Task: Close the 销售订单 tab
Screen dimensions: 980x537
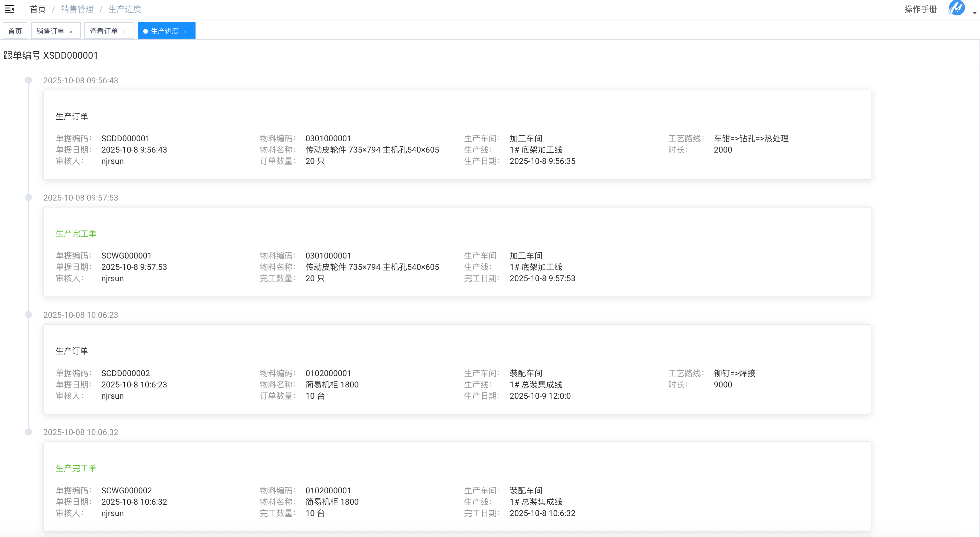Action: pyautogui.click(x=71, y=32)
